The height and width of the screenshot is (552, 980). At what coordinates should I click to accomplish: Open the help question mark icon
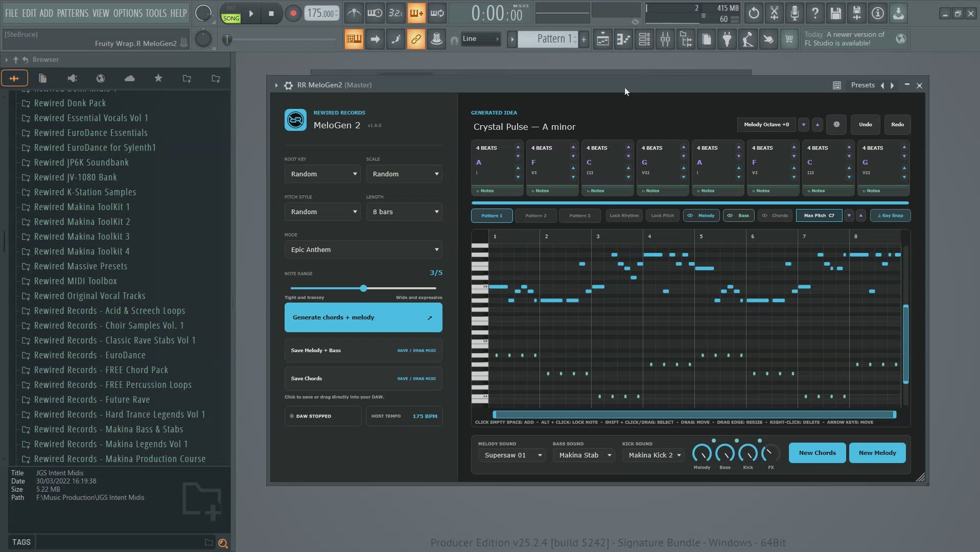[815, 13]
